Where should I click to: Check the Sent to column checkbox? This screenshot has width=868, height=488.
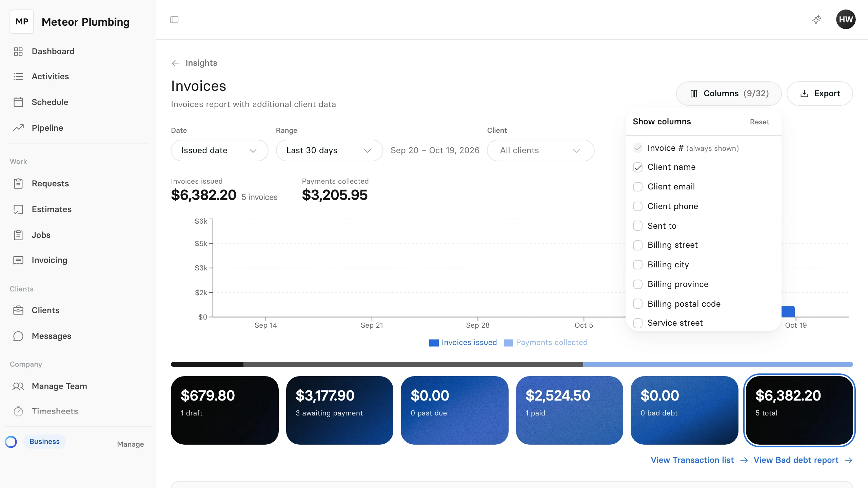click(638, 226)
